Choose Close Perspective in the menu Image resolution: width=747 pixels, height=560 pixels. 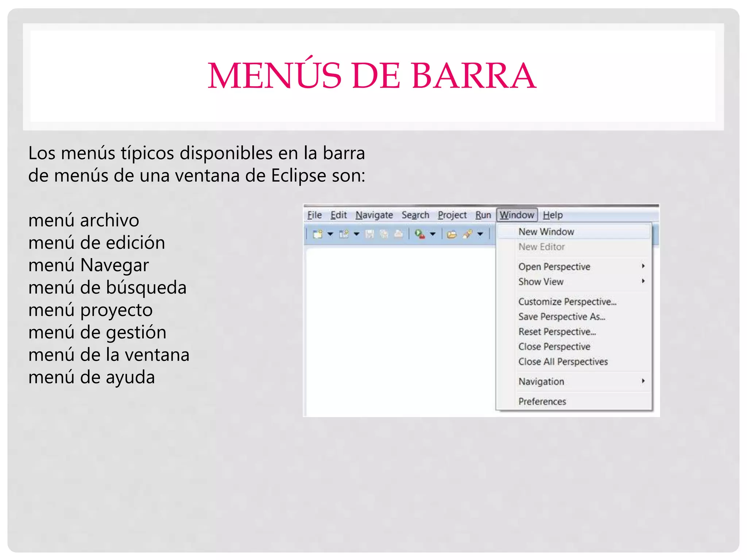click(x=574, y=346)
